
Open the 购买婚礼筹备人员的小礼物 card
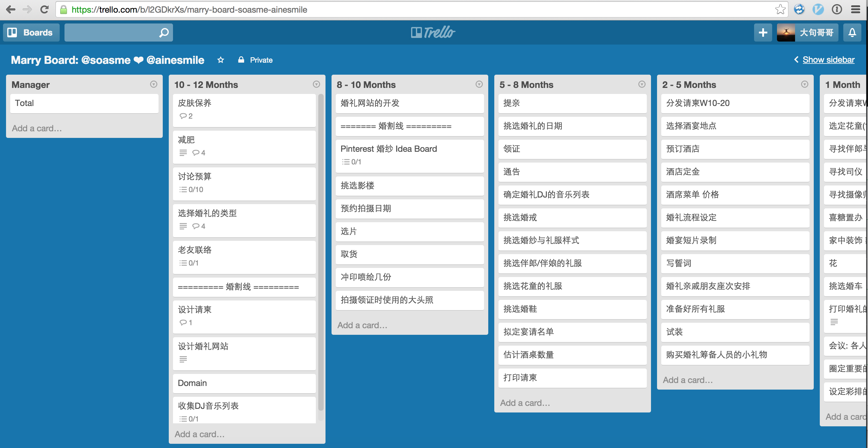point(735,355)
